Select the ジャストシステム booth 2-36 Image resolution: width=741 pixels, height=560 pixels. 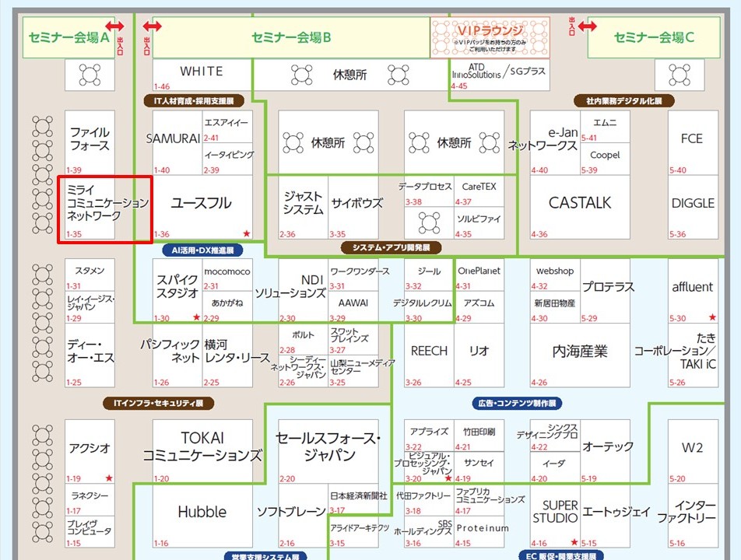coord(303,208)
